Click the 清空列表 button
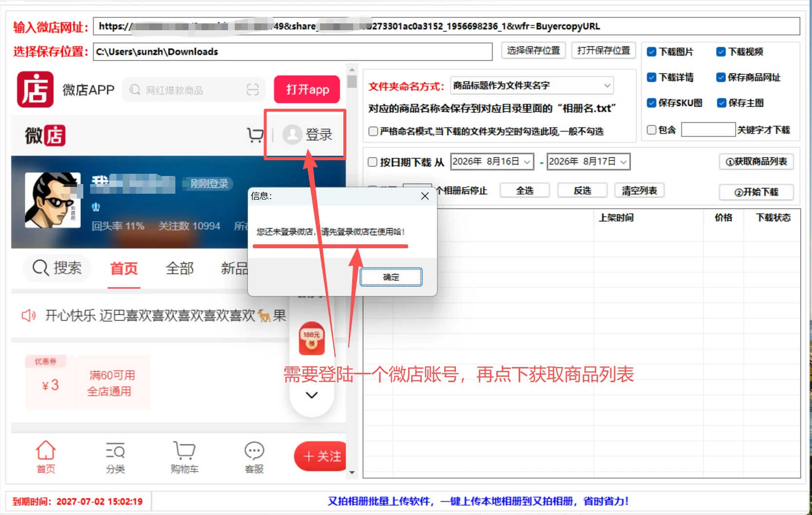 coord(640,190)
